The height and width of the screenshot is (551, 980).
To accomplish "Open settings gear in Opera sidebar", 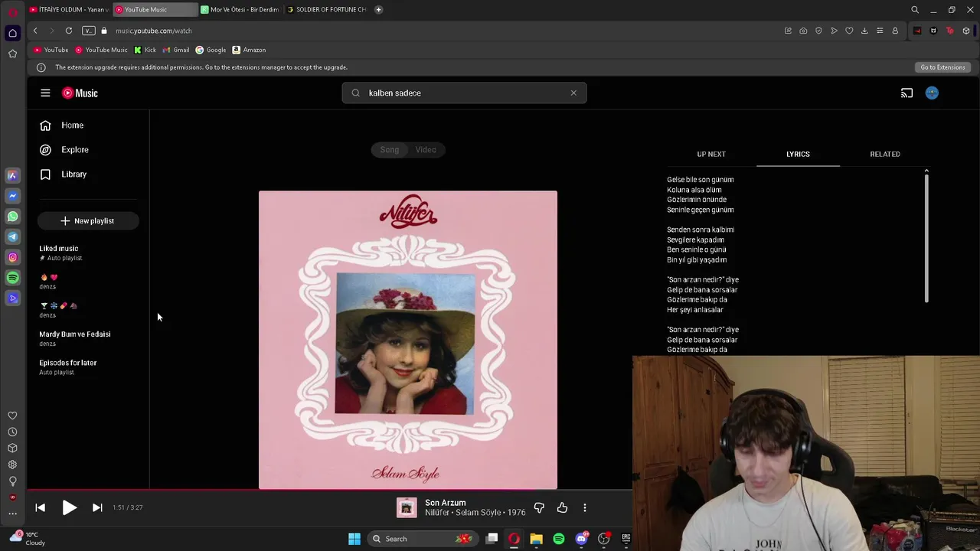I will tap(12, 465).
